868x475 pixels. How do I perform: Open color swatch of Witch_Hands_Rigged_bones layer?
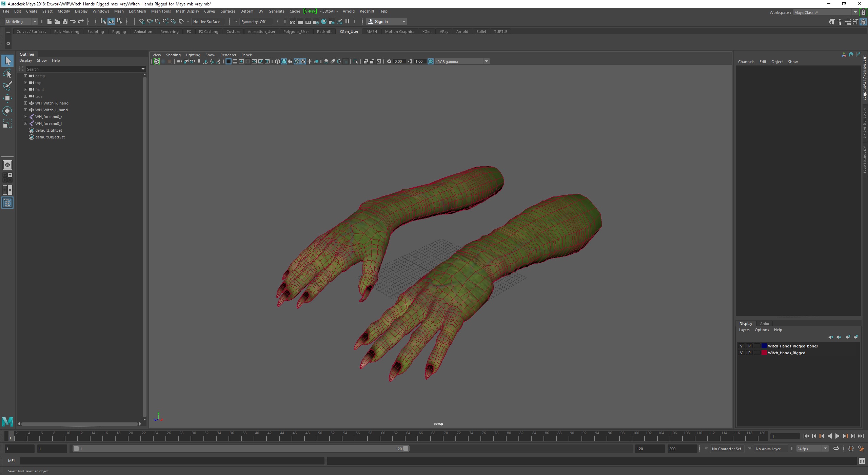(x=764, y=346)
